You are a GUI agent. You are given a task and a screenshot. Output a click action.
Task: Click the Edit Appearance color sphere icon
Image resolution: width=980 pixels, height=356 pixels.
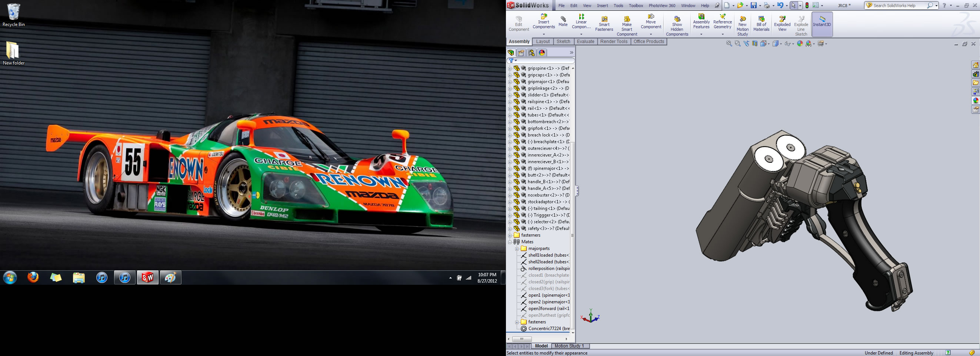[x=800, y=44]
